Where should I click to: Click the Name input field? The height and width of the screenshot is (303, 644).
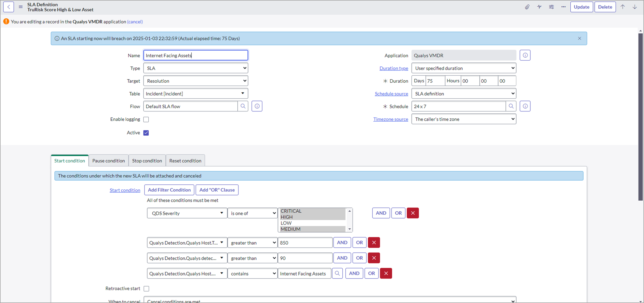click(x=196, y=55)
